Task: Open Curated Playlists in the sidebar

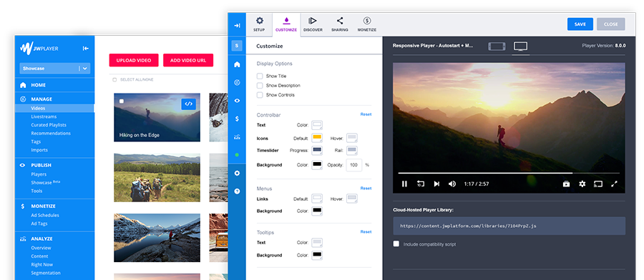Action: click(49, 125)
